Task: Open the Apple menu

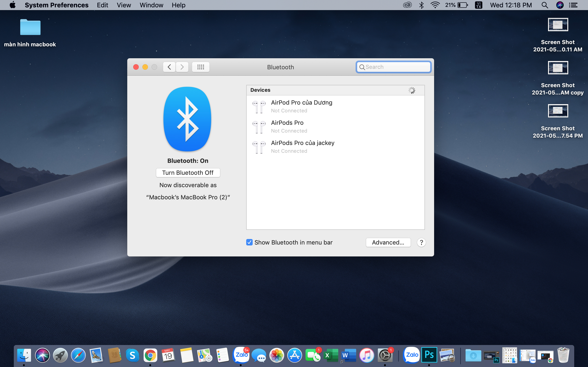Action: (x=12, y=5)
